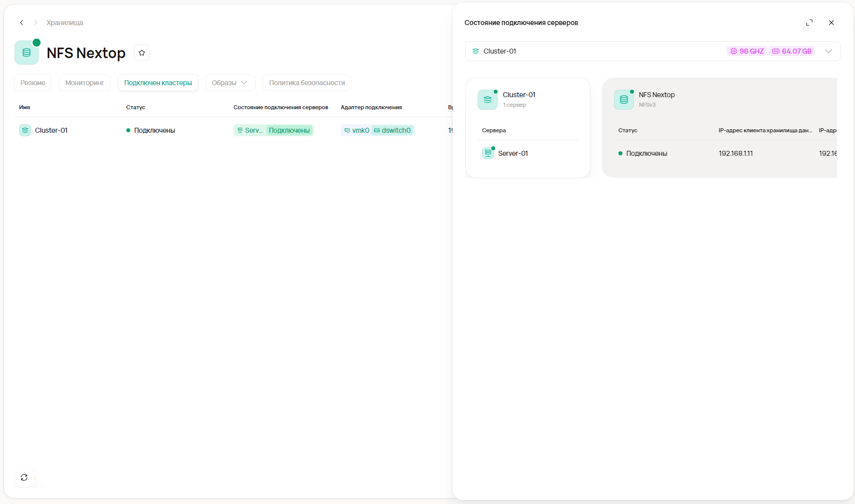Click the vmk0 adapter tag
This screenshot has height=504, width=855.
pyautogui.click(x=357, y=130)
